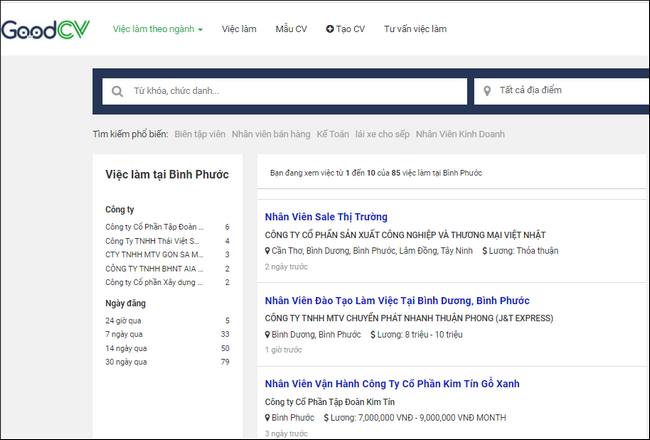Filter jobs posted in 7 ngày qua
Image resolution: width=650 pixels, height=440 pixels.
point(123,334)
